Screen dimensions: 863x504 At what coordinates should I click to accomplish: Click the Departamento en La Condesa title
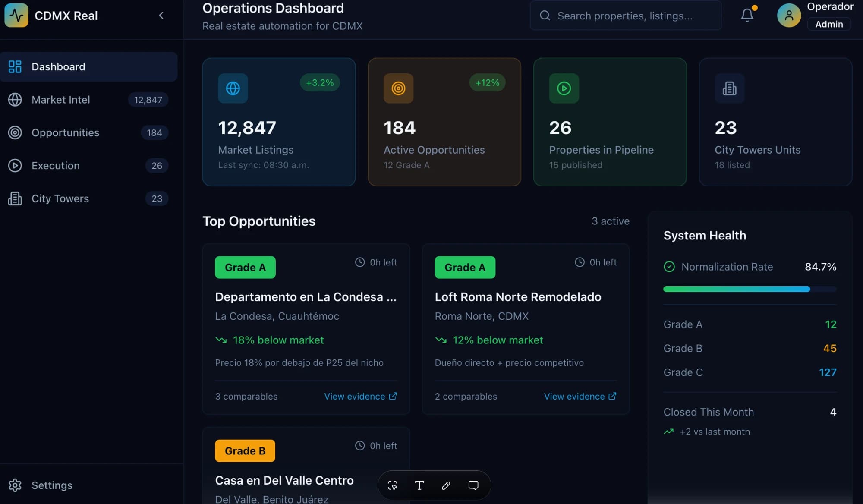306,297
